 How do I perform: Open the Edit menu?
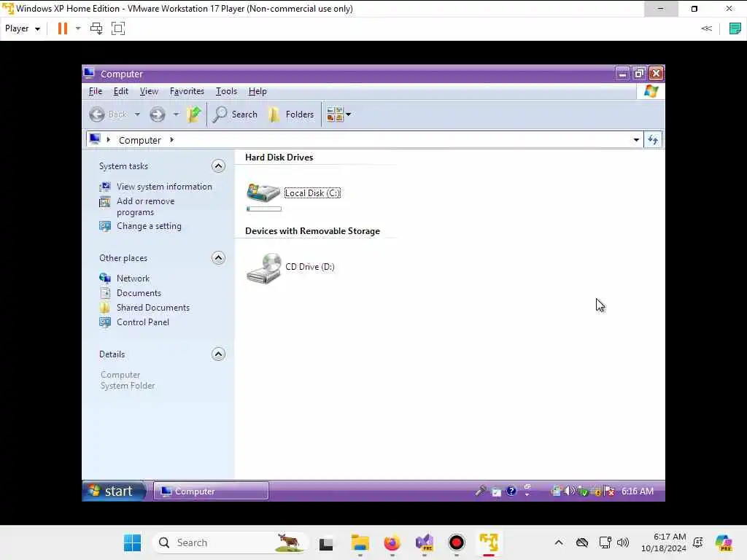click(x=121, y=91)
